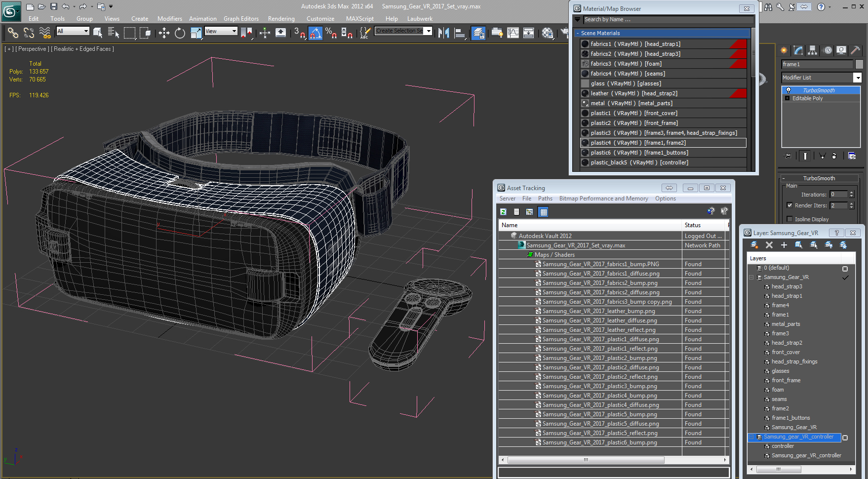Collapse the Scene Materials group

coord(577,33)
